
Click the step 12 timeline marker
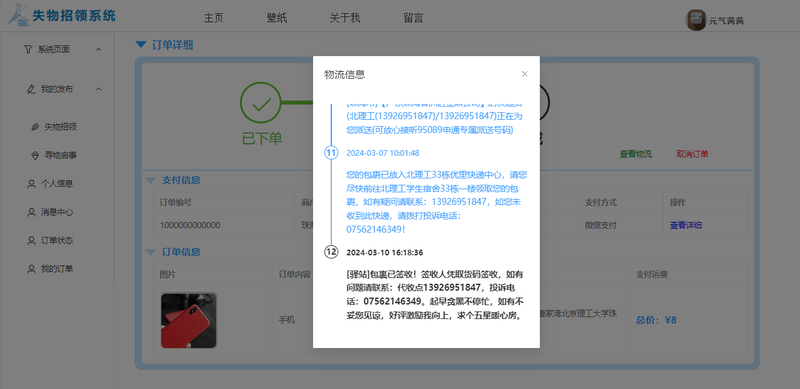tap(331, 252)
